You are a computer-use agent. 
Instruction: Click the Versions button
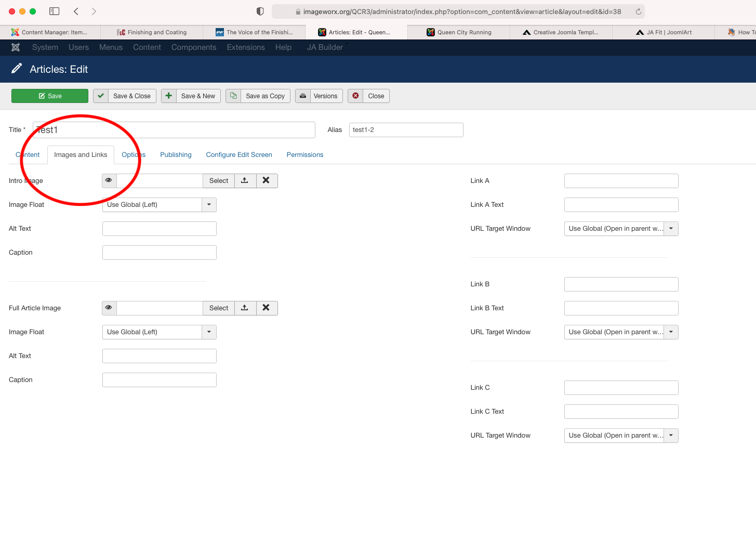[x=319, y=96]
